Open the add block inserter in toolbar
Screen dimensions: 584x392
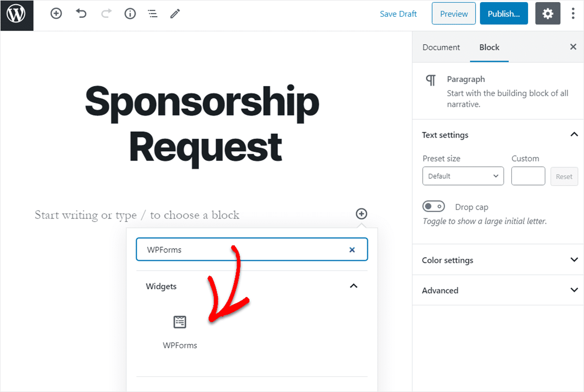click(56, 14)
